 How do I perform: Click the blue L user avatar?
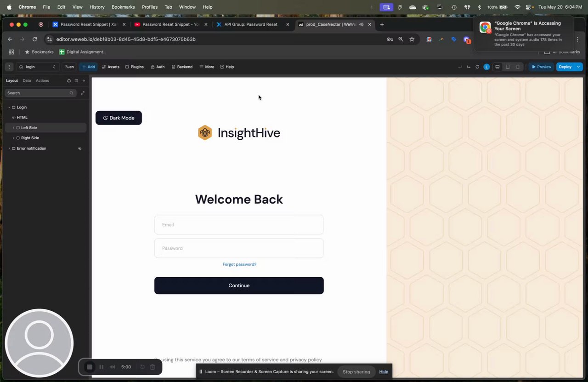(486, 67)
